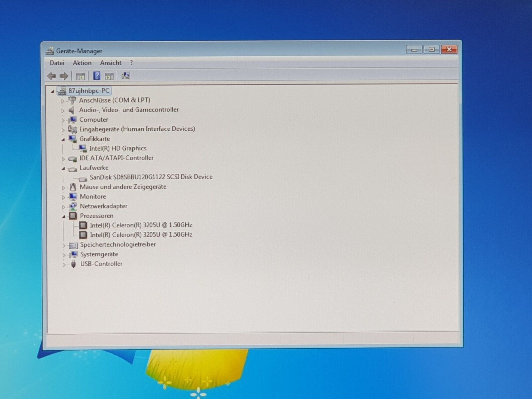
Task: Open the Datei menu
Action: pyautogui.click(x=57, y=63)
